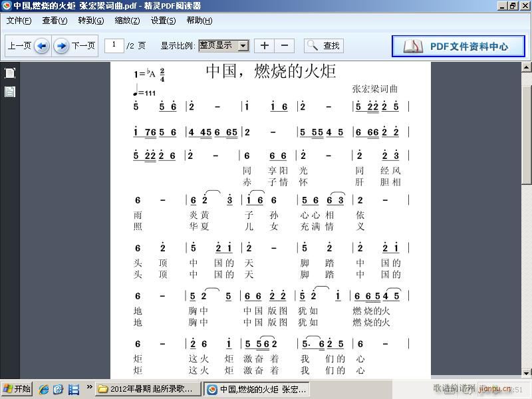
Task: Open the media player icon on taskbar
Action: point(73,388)
